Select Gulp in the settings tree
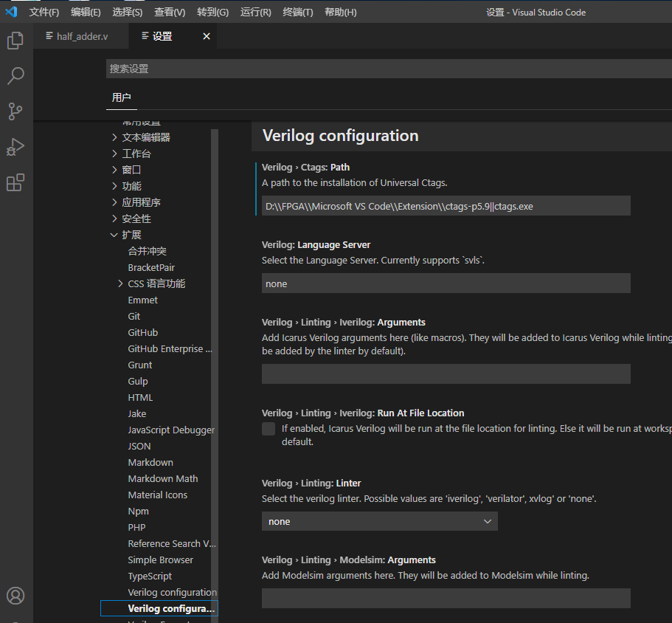 tap(137, 382)
